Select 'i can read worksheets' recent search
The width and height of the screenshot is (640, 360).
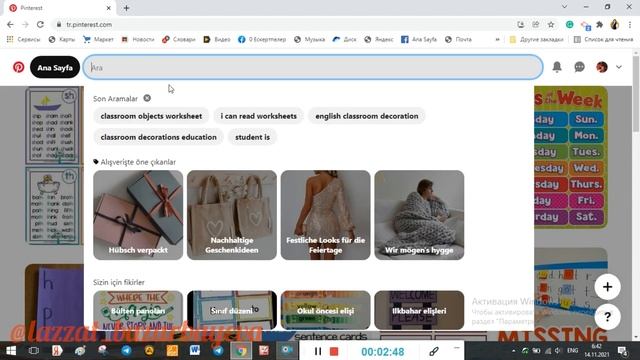coord(258,116)
